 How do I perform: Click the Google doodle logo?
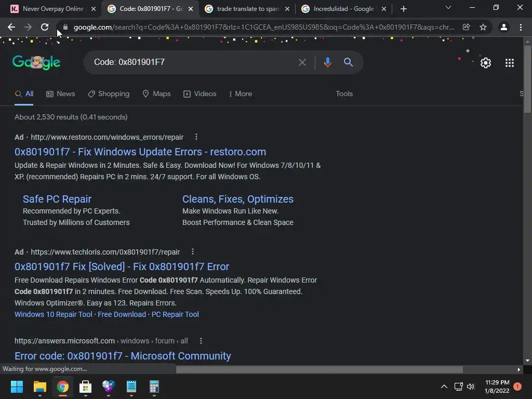(36, 62)
